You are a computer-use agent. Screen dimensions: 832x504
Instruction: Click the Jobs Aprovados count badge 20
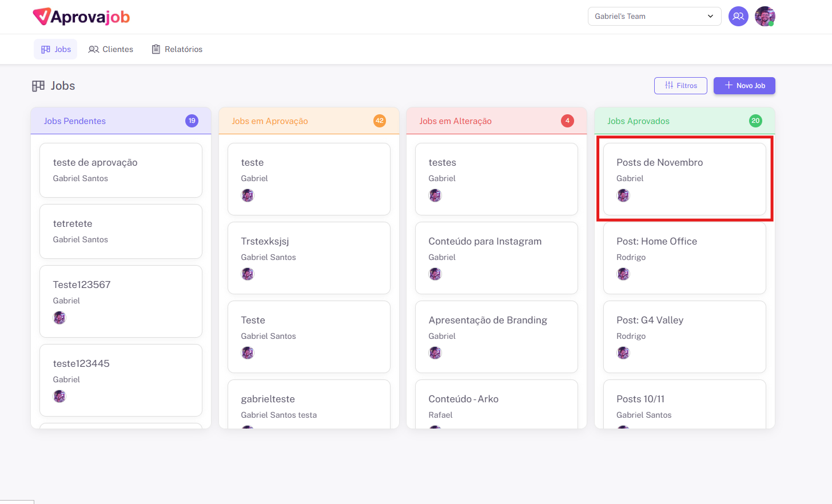pyautogui.click(x=755, y=121)
